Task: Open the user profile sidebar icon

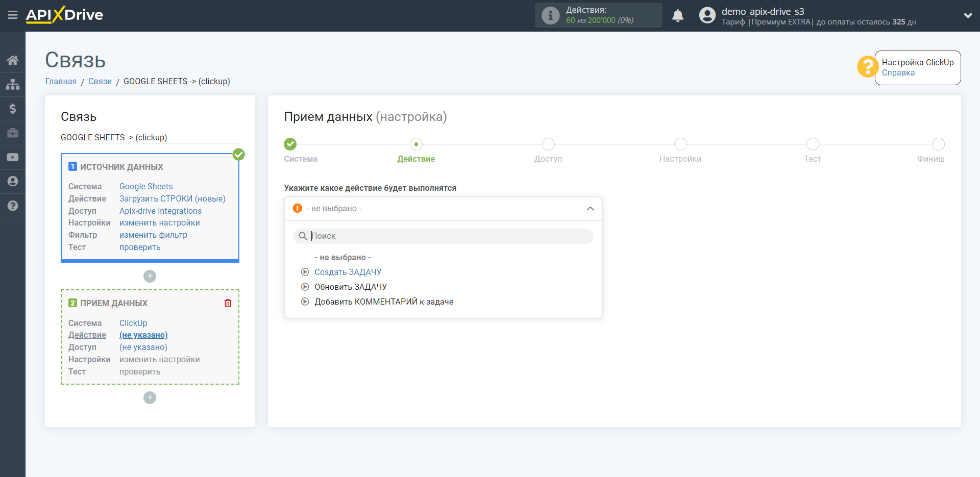Action: (13, 181)
